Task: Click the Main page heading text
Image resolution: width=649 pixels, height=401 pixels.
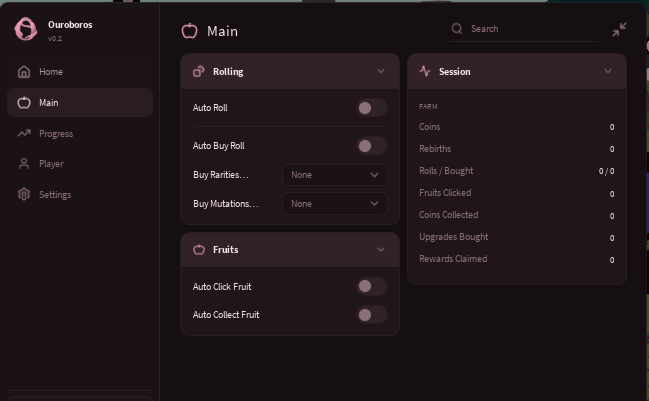Action: pyautogui.click(x=222, y=31)
